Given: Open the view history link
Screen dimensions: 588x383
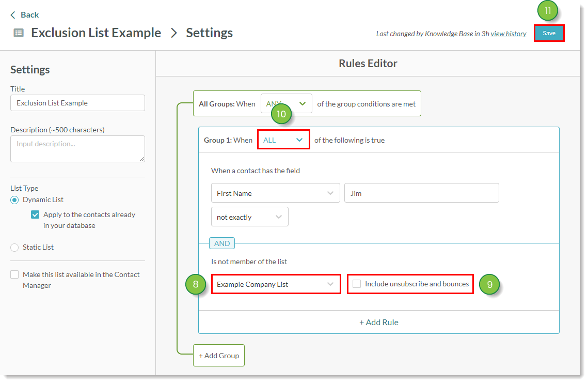Looking at the screenshot, I should click(508, 34).
